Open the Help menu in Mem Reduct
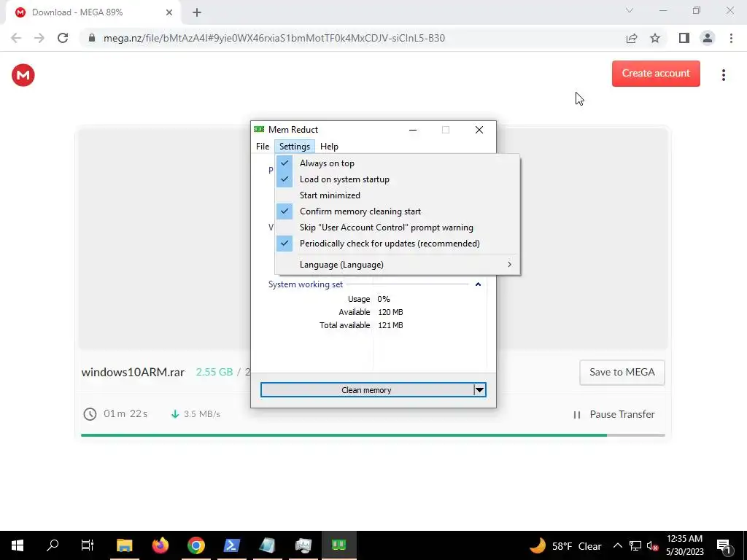Viewport: 747px width, 560px height. pos(329,147)
